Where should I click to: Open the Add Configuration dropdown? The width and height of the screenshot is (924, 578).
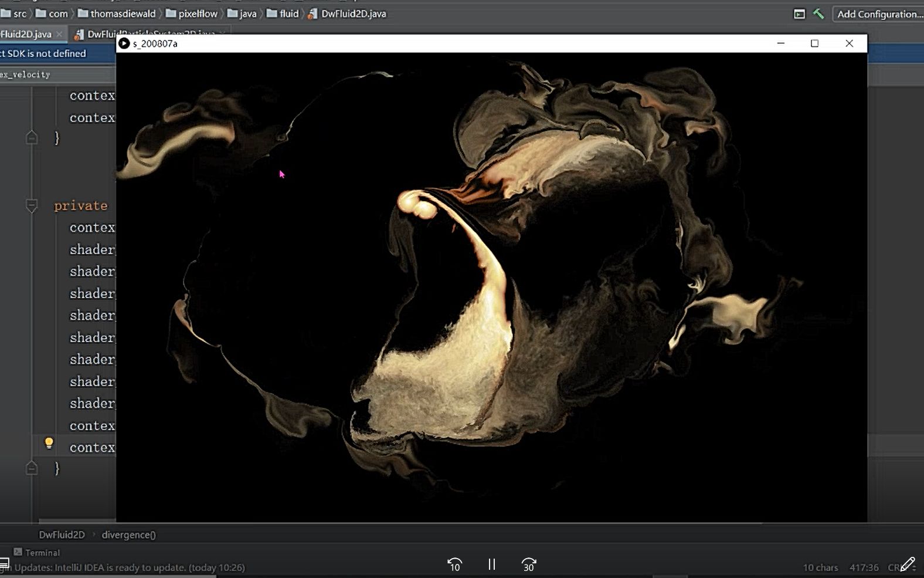tap(878, 14)
